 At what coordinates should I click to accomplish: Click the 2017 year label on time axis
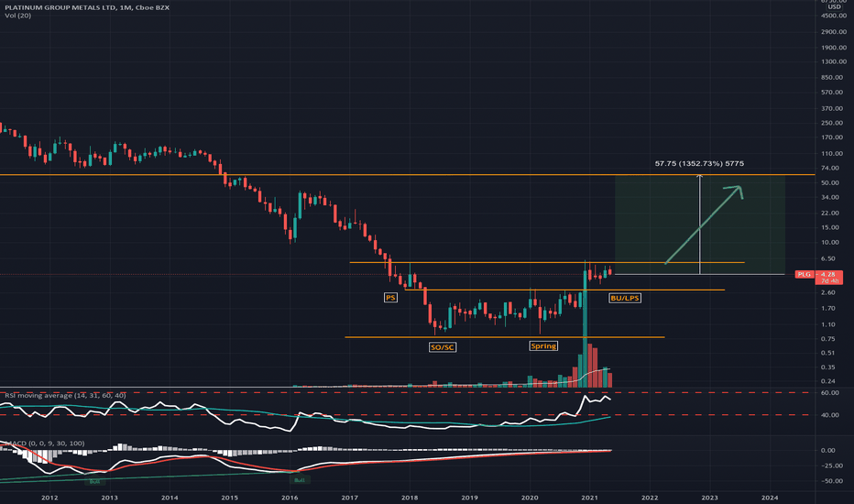click(350, 498)
